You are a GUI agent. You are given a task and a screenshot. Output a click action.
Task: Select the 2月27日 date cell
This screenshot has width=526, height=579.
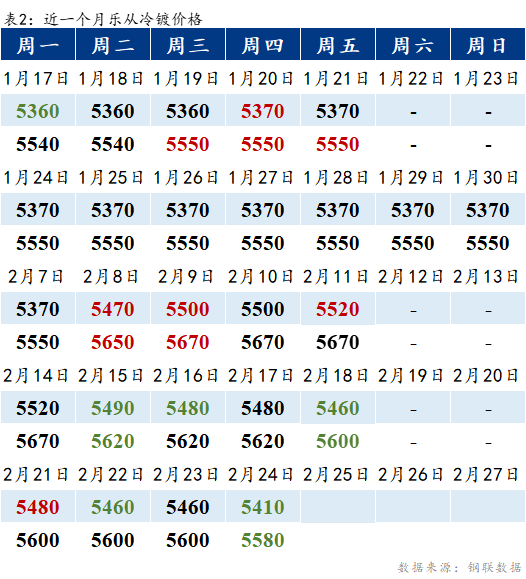coord(486,474)
